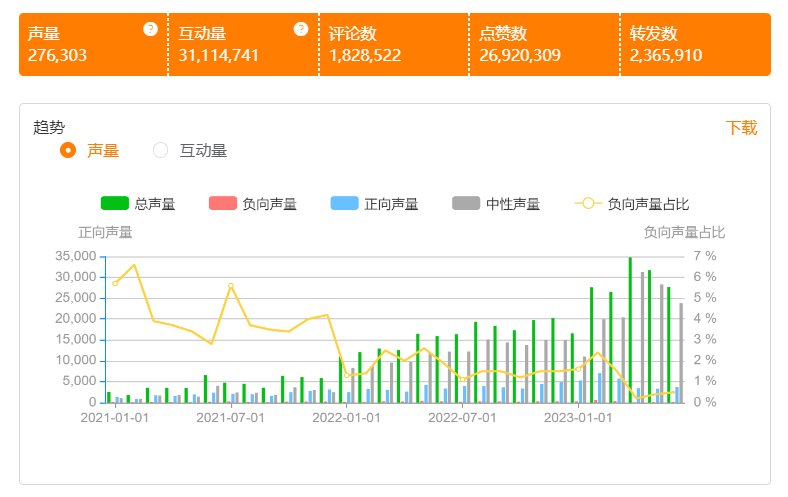Click the 2021-07-01 axis label

pyautogui.click(x=230, y=418)
